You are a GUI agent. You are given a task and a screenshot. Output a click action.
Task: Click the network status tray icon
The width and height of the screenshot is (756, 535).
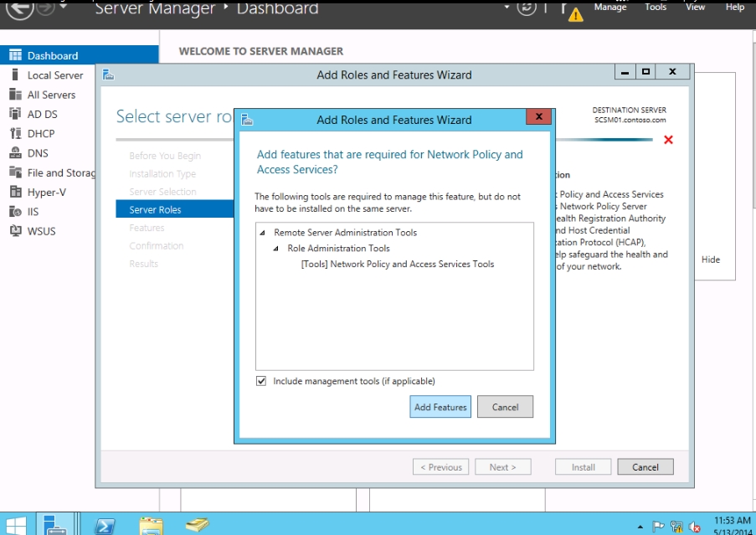tap(676, 527)
